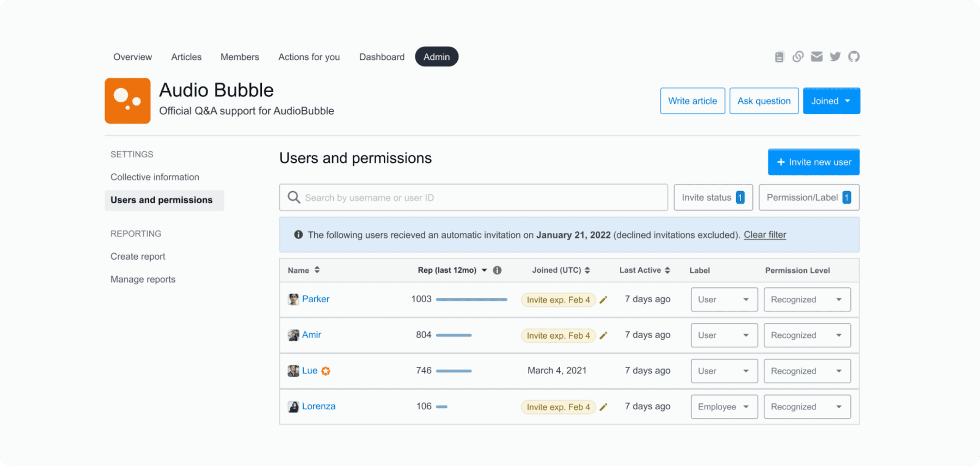Open Lue's Permission Level dropdown
980x466 pixels.
point(807,371)
